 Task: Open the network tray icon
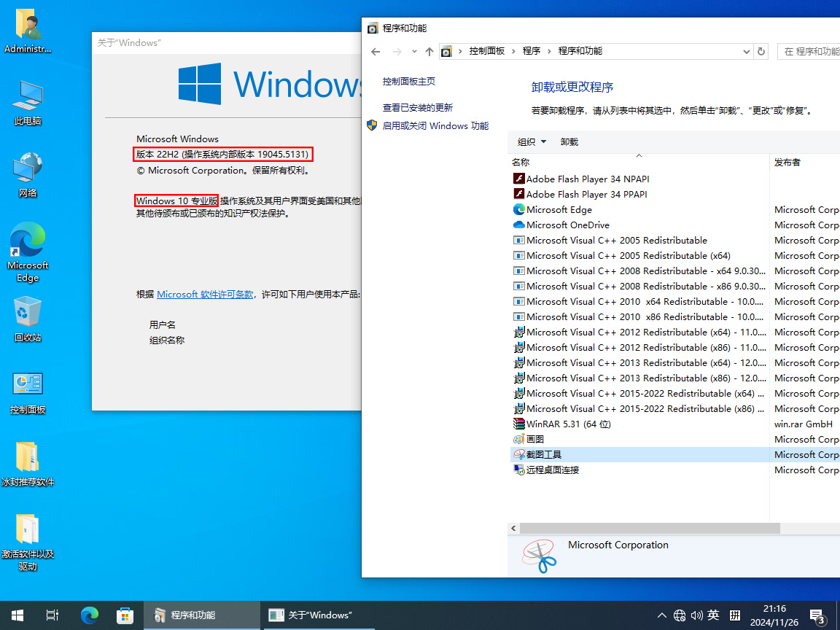click(x=680, y=615)
